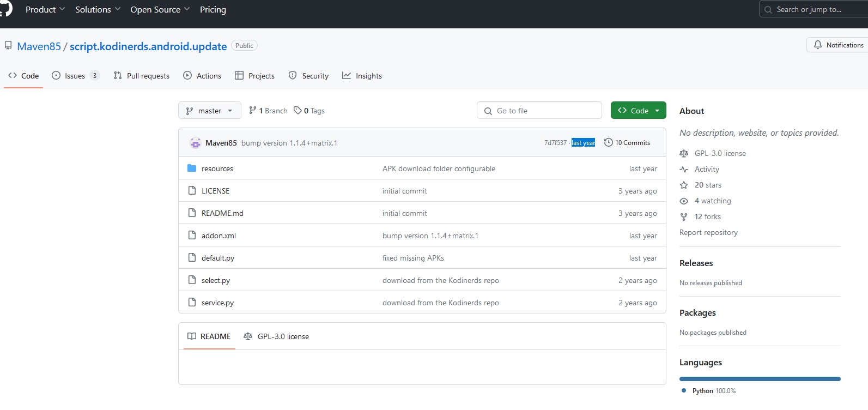Expand the Open Source menu
The image size is (868, 410).
160,9
